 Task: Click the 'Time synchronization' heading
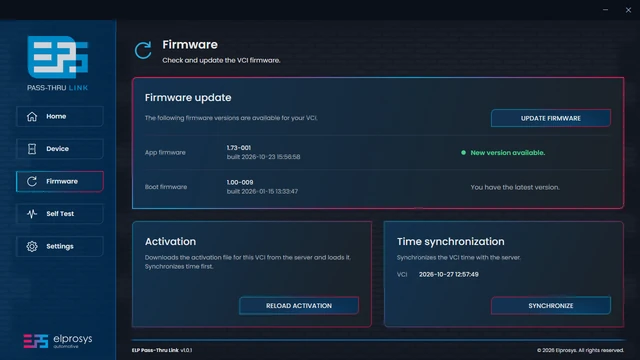(x=451, y=241)
